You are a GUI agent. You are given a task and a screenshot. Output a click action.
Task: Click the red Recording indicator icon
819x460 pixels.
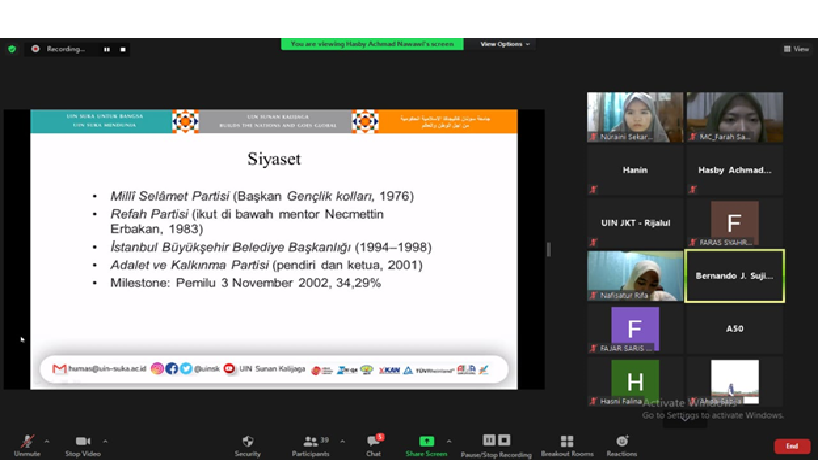(35, 49)
